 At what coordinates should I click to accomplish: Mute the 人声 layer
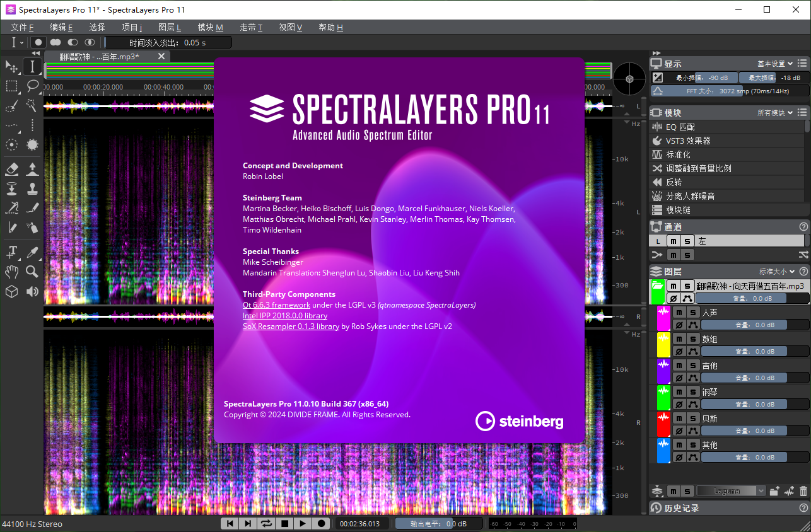click(x=679, y=313)
